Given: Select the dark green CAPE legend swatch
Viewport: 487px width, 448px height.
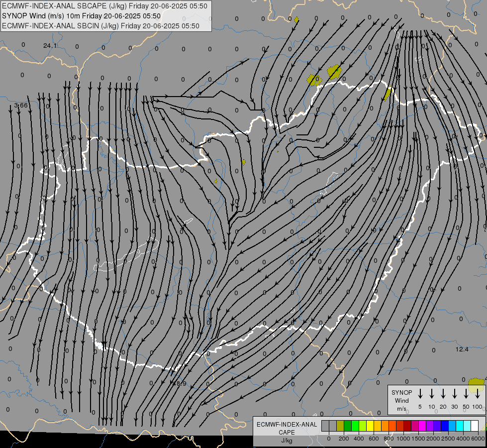Looking at the screenshot, I should (348, 426).
